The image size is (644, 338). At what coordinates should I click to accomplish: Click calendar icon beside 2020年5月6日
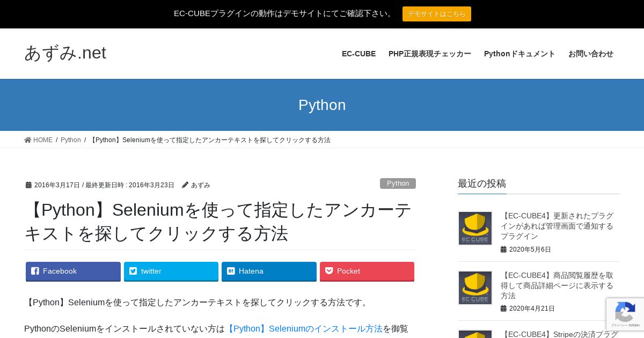point(503,249)
